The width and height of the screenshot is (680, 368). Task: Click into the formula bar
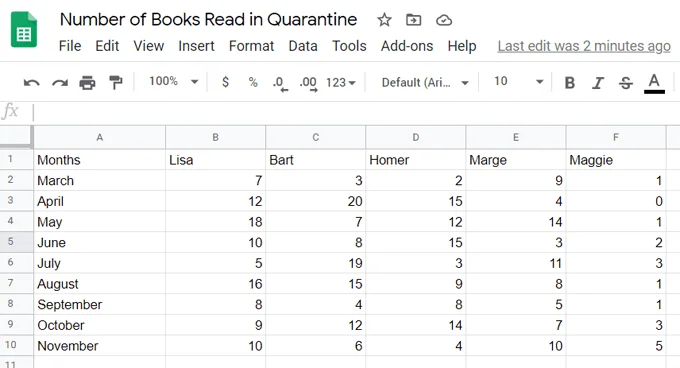point(356,112)
